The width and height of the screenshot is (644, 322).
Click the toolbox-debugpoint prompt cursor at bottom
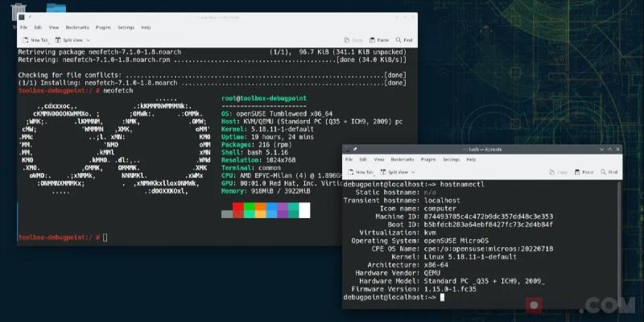click(105, 237)
